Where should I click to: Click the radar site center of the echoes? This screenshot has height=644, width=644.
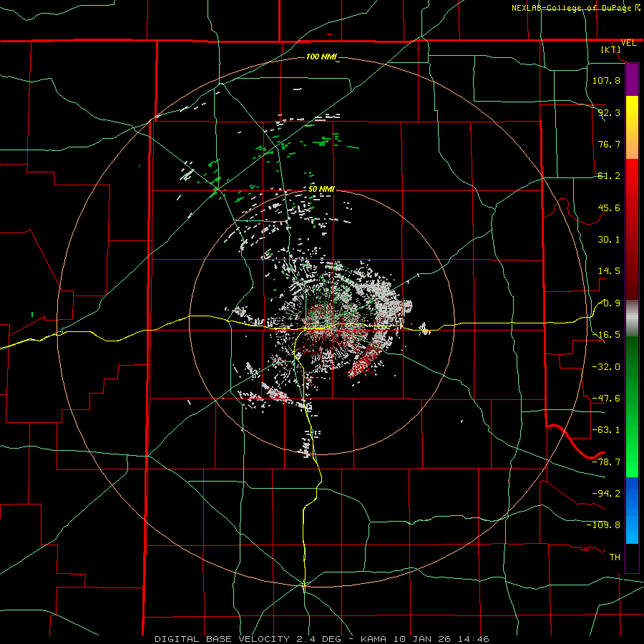click(322, 321)
